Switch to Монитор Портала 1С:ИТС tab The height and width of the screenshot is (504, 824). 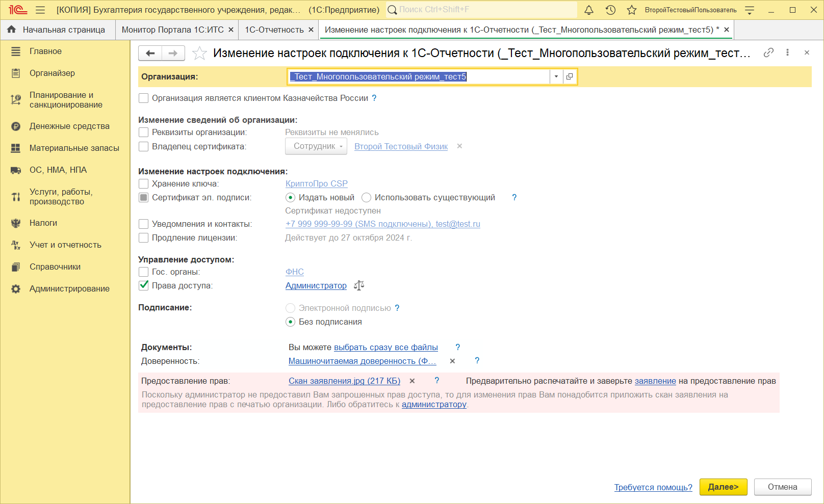(172, 30)
